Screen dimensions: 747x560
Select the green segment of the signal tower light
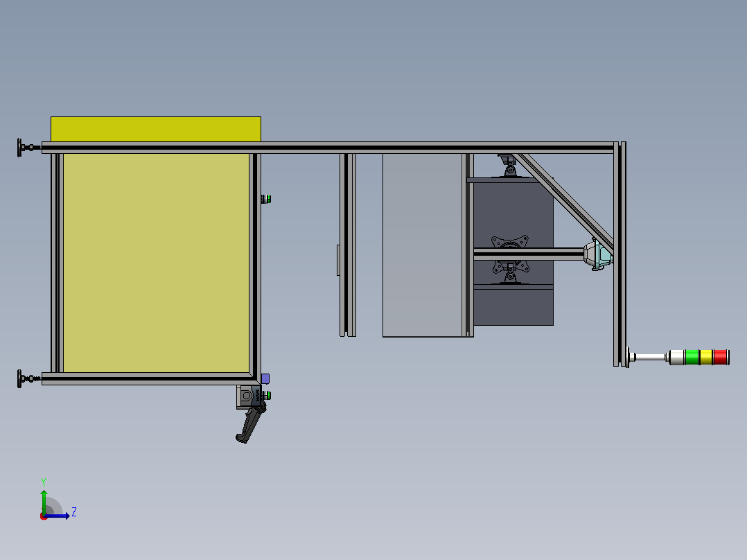pos(692,357)
